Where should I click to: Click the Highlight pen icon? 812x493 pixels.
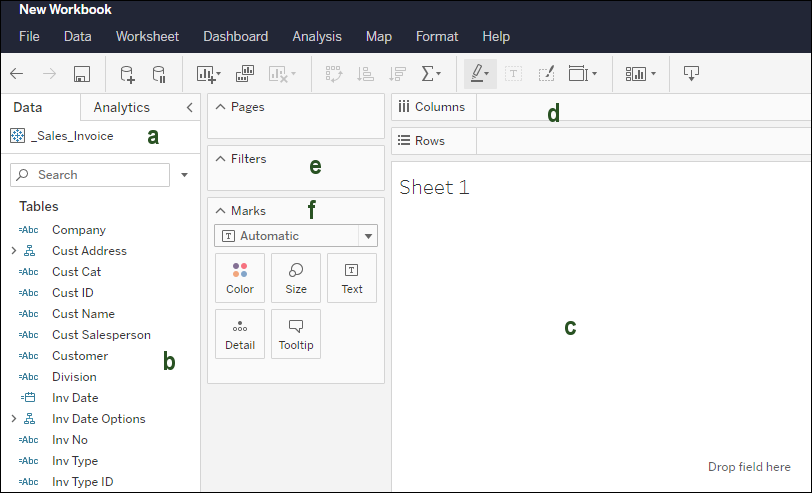pos(480,73)
